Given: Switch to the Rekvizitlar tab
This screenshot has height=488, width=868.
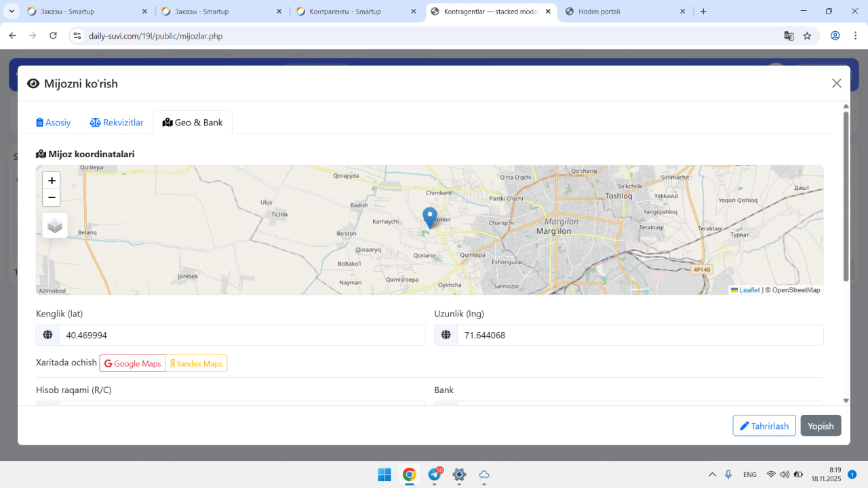Looking at the screenshot, I should click(117, 123).
